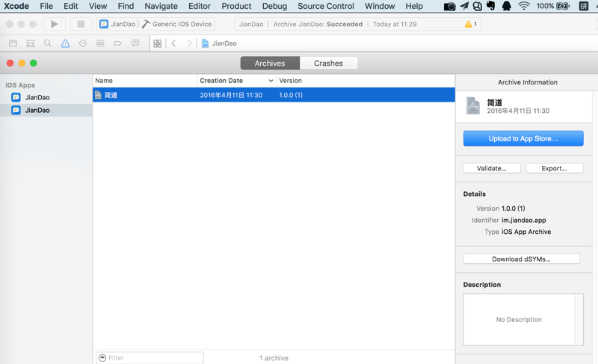Click the archive file icon in list row
This screenshot has height=364, width=598.
click(98, 95)
